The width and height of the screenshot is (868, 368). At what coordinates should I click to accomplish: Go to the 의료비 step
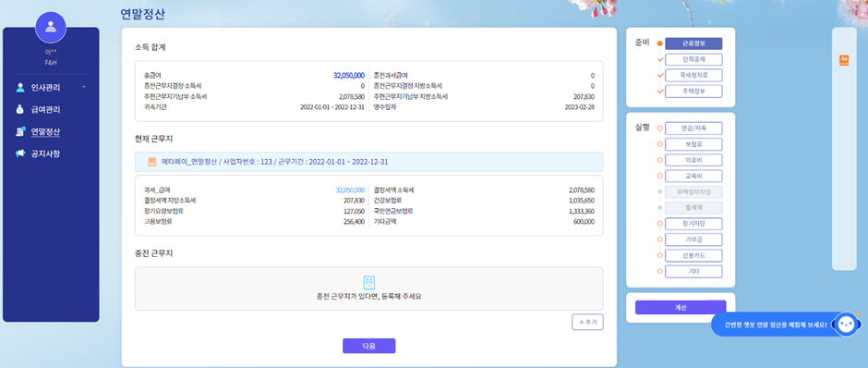point(693,160)
